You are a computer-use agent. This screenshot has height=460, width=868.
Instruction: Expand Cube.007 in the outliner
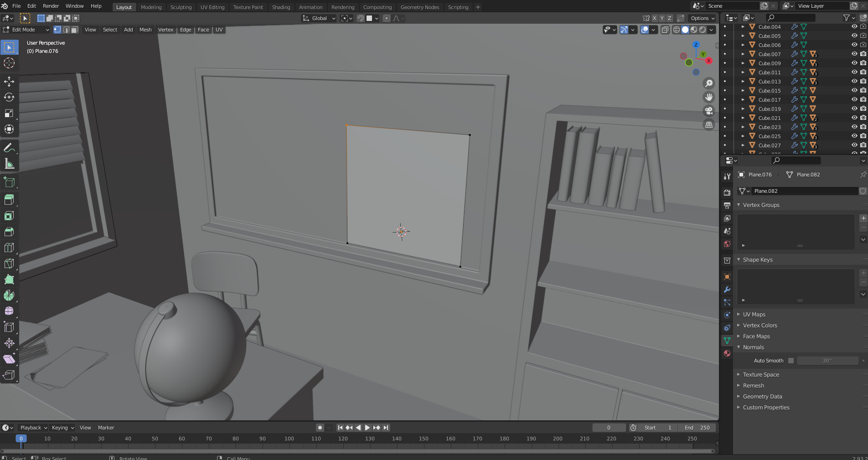pyautogui.click(x=743, y=54)
